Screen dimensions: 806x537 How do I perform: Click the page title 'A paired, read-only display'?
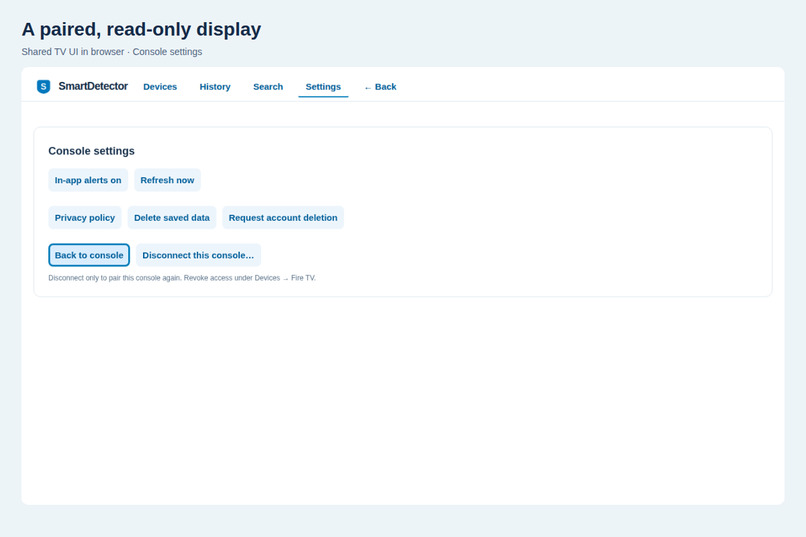141,29
